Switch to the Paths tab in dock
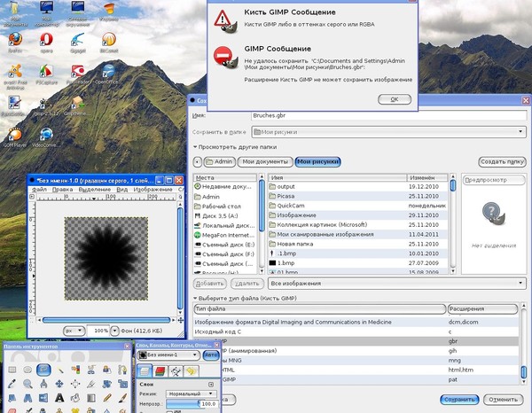Image resolution: width=532 pixels, height=413 pixels. [x=176, y=371]
